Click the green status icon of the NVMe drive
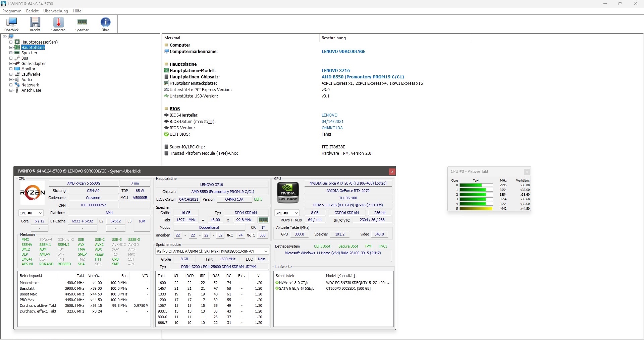This screenshot has width=644, height=340. click(x=277, y=283)
